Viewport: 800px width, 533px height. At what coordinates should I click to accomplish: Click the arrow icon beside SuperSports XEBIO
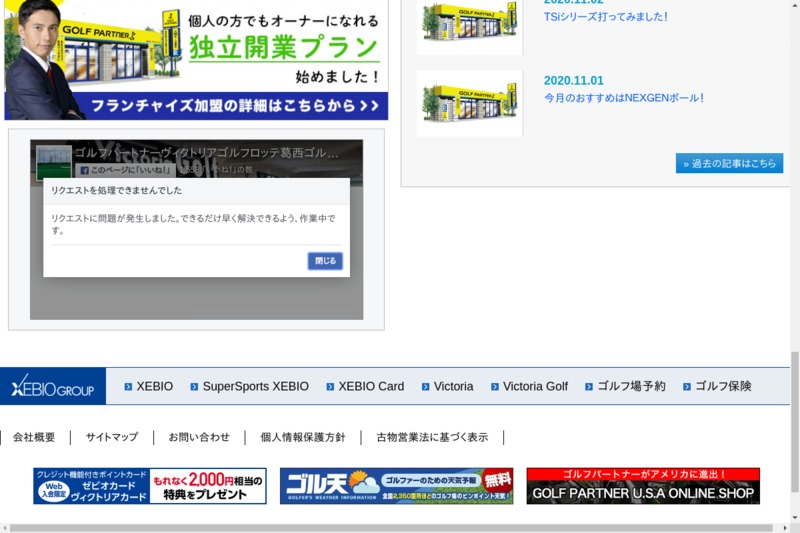pyautogui.click(x=194, y=387)
